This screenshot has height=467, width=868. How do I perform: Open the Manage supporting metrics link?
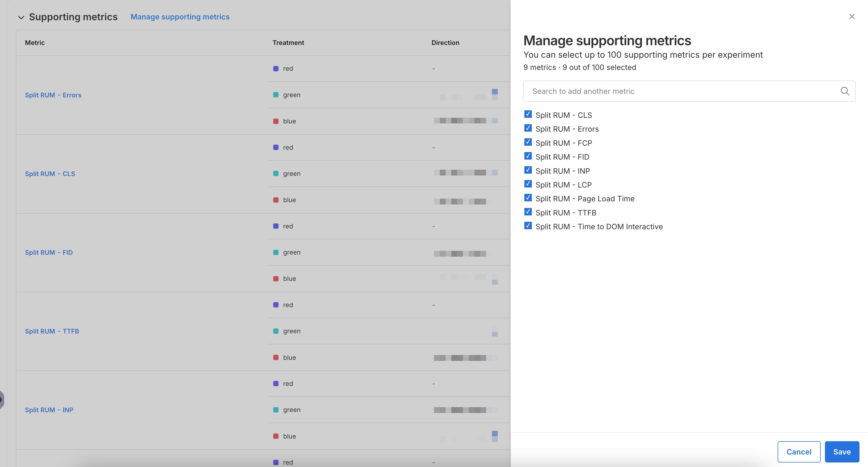(x=180, y=16)
